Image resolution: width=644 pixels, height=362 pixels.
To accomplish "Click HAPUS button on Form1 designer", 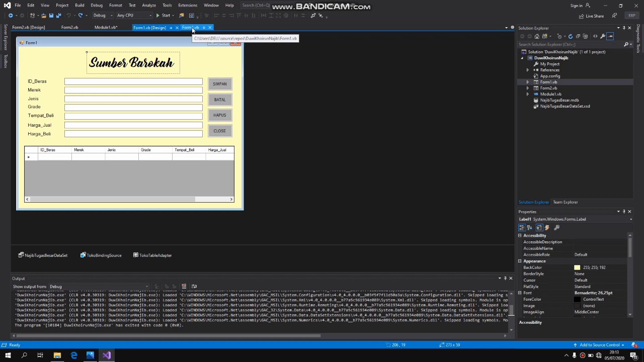I will tap(220, 115).
